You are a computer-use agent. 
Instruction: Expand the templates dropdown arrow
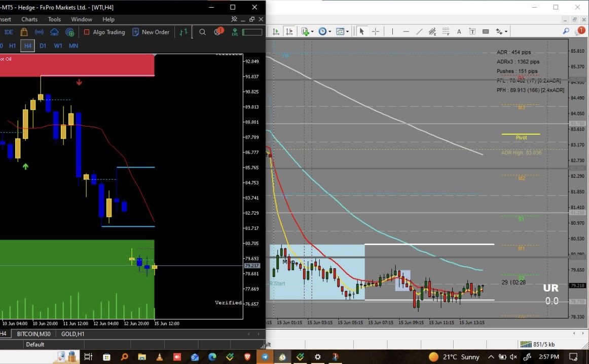pyautogui.click(x=347, y=32)
